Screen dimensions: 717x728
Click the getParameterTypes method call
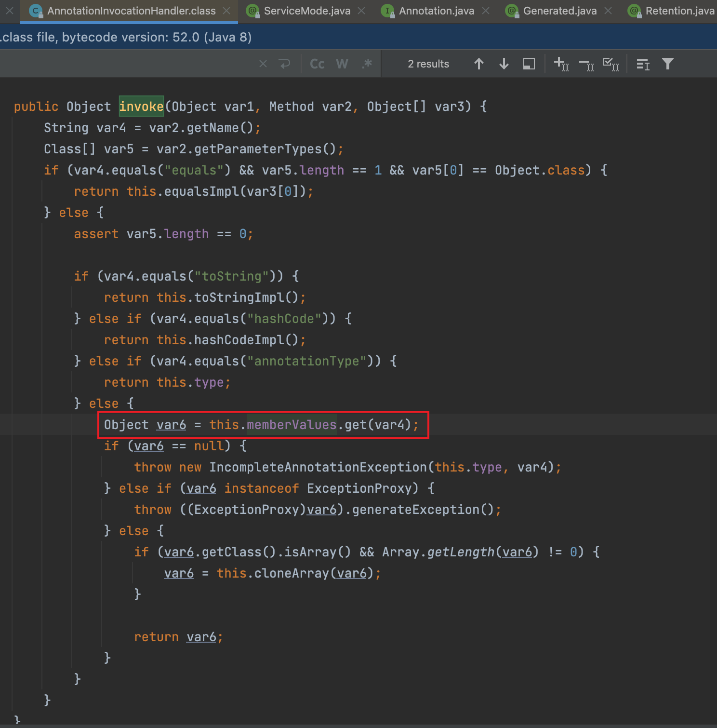click(258, 148)
